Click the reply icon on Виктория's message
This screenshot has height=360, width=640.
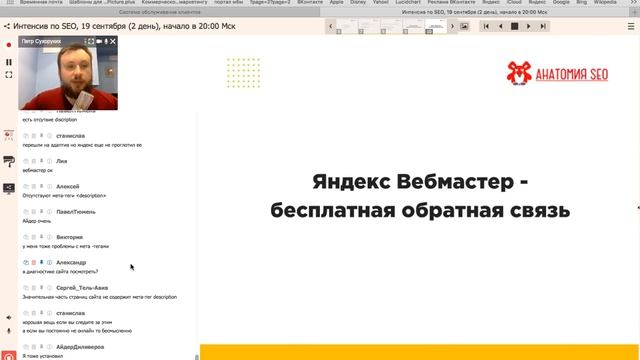26,237
